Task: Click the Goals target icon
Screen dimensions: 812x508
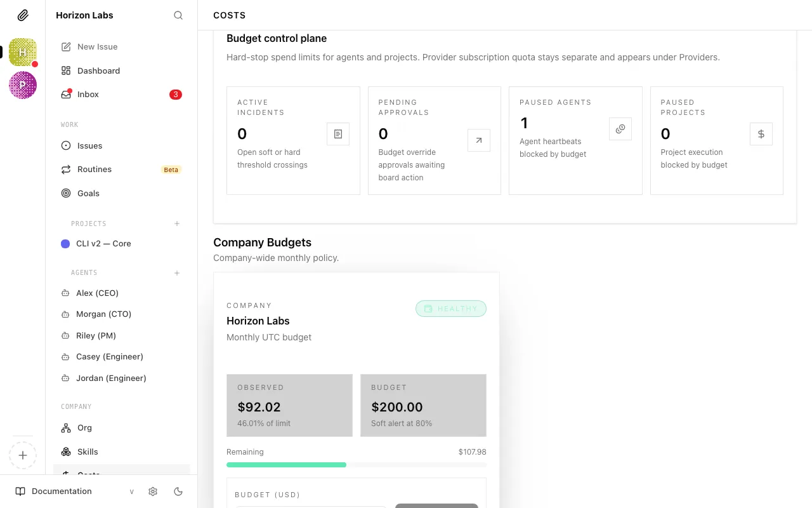Action: [66, 193]
